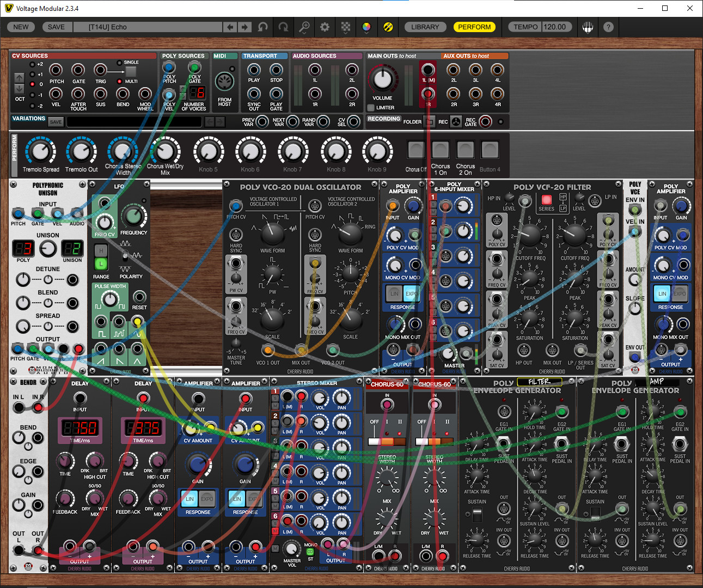The height and width of the screenshot is (588, 703).
Task: Click the Variations SAVE button
Action: 56,122
